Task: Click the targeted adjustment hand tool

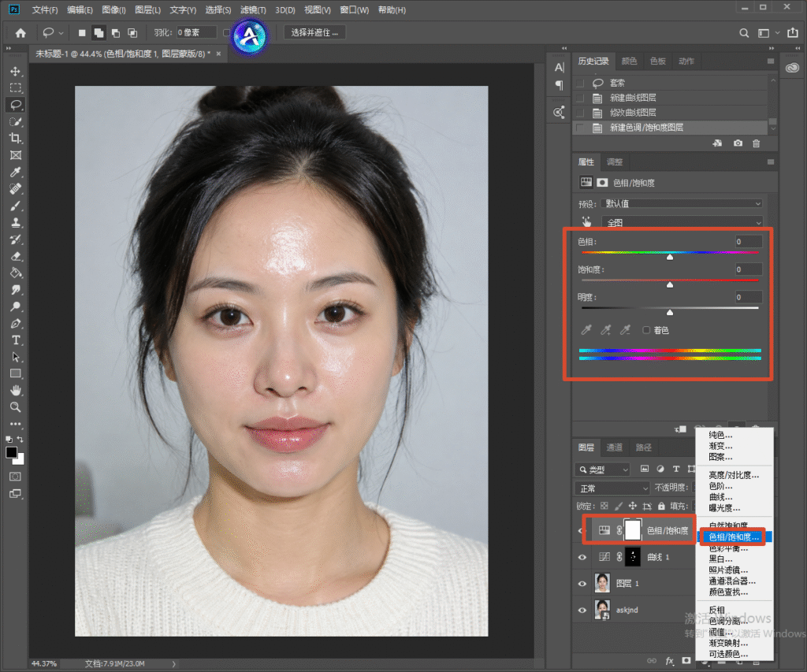Action: tap(586, 222)
